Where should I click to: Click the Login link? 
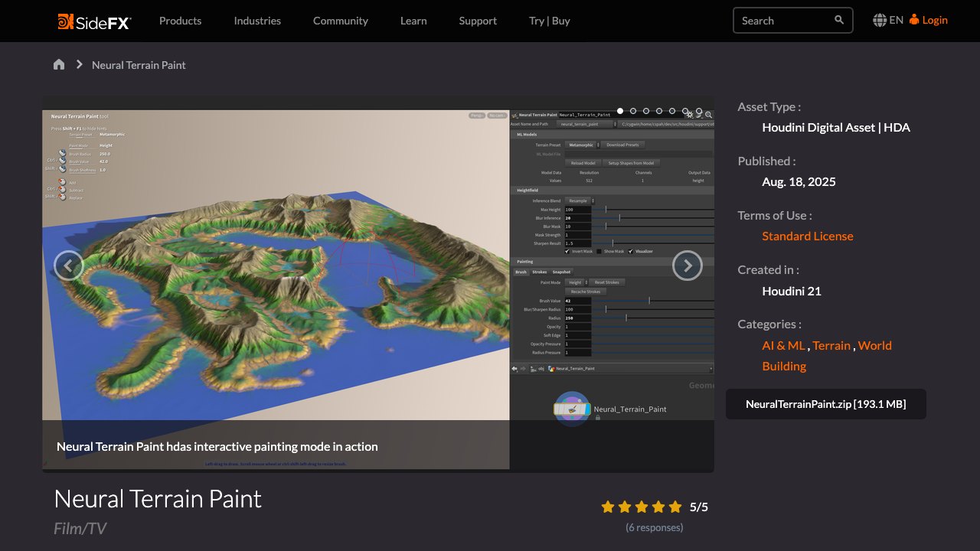click(935, 20)
